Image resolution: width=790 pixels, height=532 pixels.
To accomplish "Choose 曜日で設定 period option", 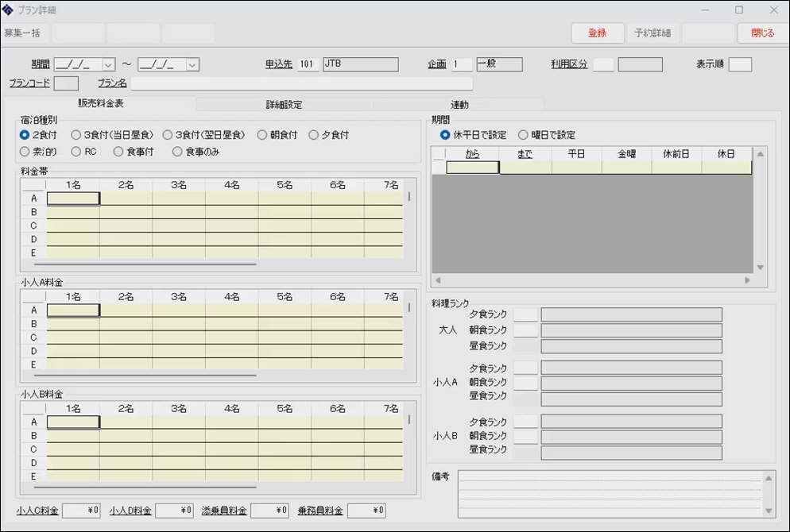I will [523, 135].
